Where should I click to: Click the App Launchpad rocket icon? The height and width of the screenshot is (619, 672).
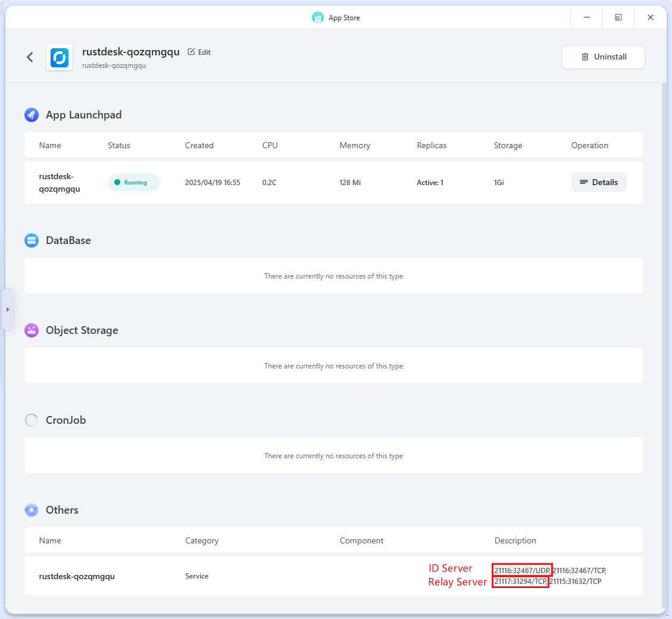point(32,115)
